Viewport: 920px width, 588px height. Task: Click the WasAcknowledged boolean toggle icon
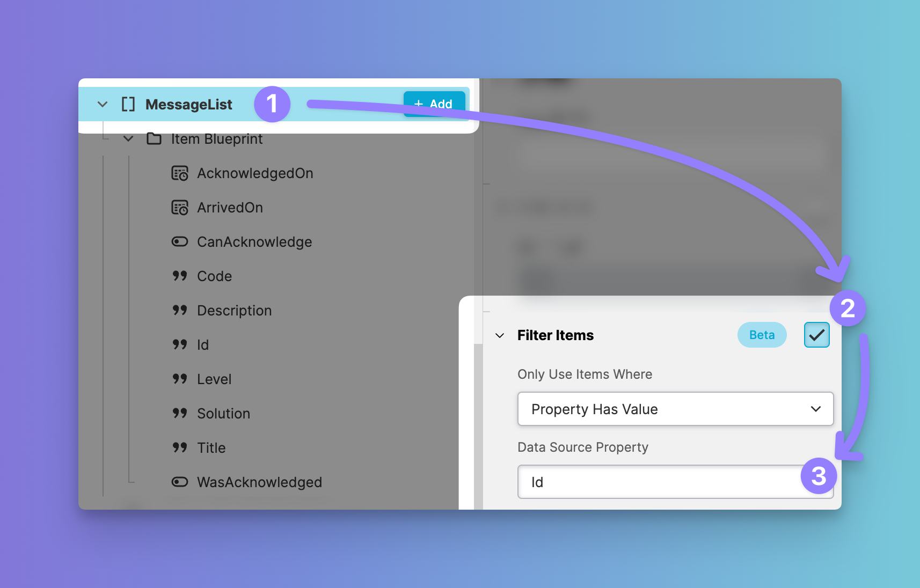click(x=180, y=482)
